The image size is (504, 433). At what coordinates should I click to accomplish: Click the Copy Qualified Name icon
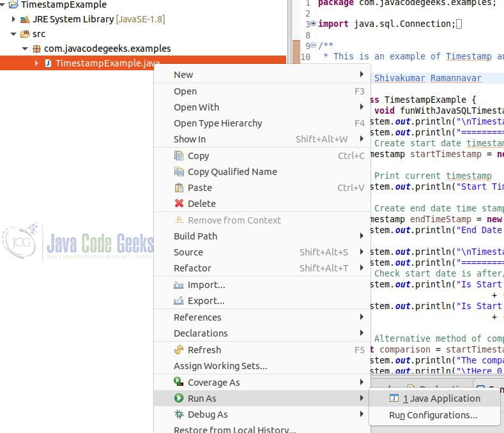tap(179, 172)
